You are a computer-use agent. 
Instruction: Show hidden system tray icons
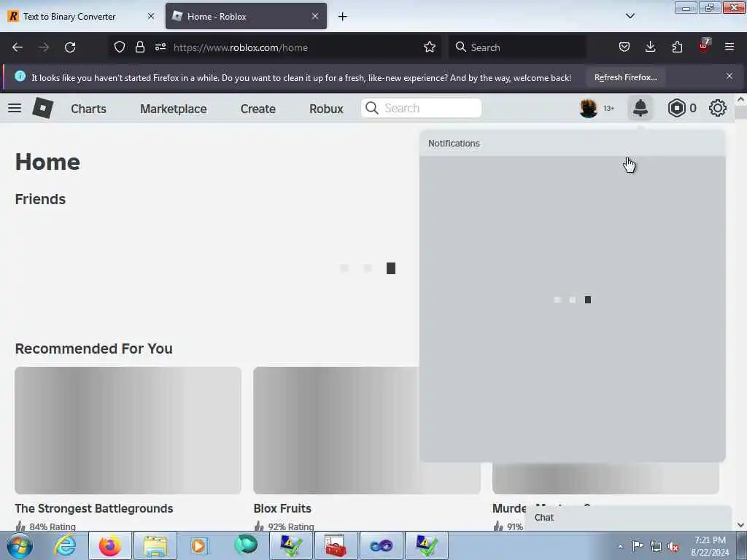[x=620, y=546]
